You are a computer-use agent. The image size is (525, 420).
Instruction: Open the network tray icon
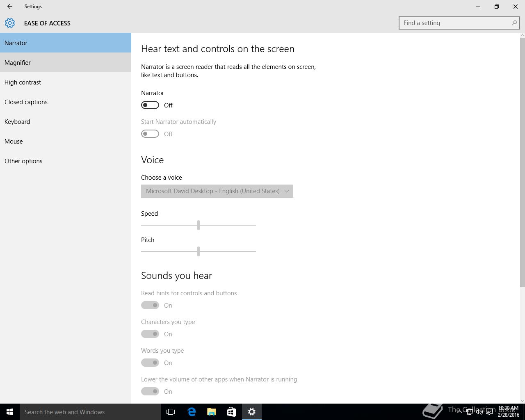(469, 412)
